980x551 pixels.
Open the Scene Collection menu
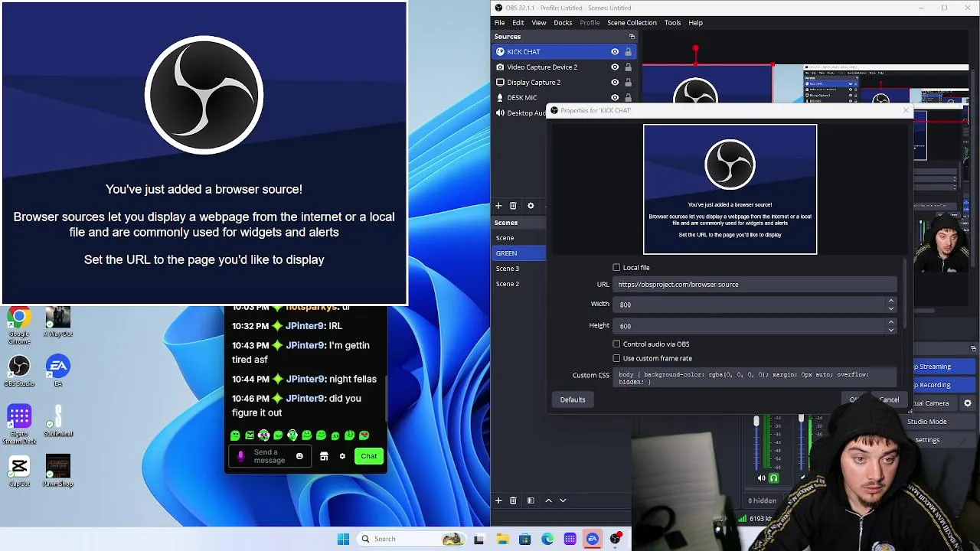pyautogui.click(x=632, y=23)
